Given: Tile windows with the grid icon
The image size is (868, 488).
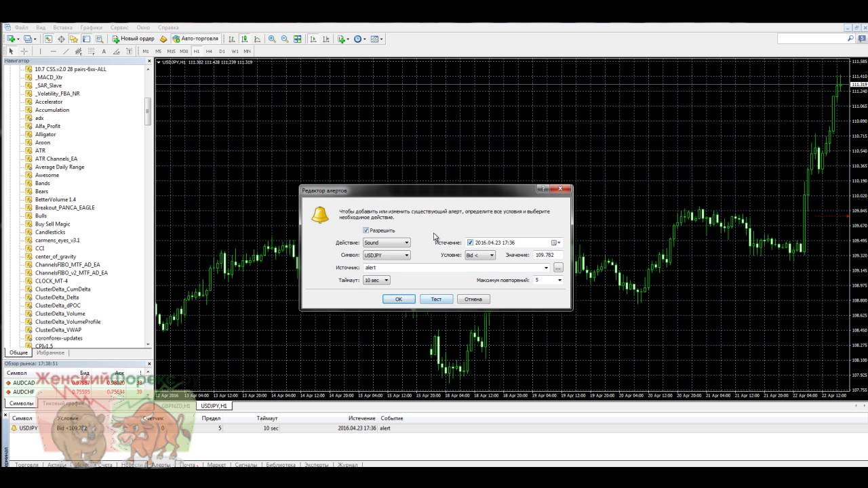Looking at the screenshot, I should [x=298, y=39].
